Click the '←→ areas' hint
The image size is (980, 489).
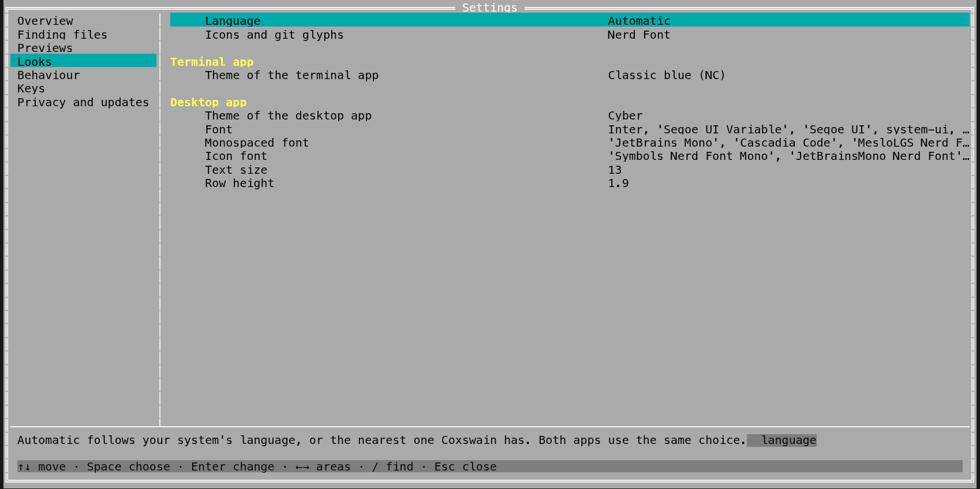323,466
